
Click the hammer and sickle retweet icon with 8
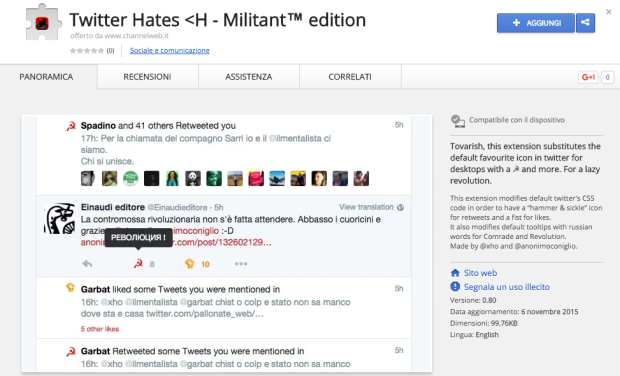(x=138, y=264)
